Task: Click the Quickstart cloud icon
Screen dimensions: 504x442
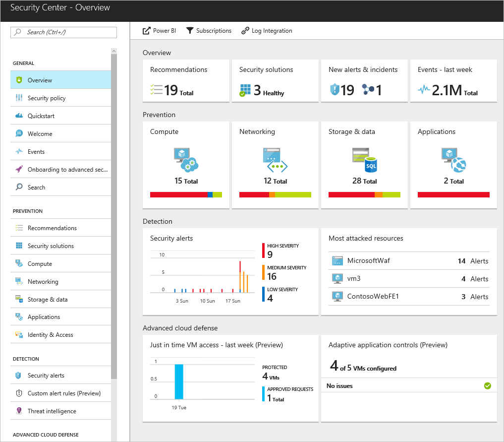Action: click(x=19, y=116)
